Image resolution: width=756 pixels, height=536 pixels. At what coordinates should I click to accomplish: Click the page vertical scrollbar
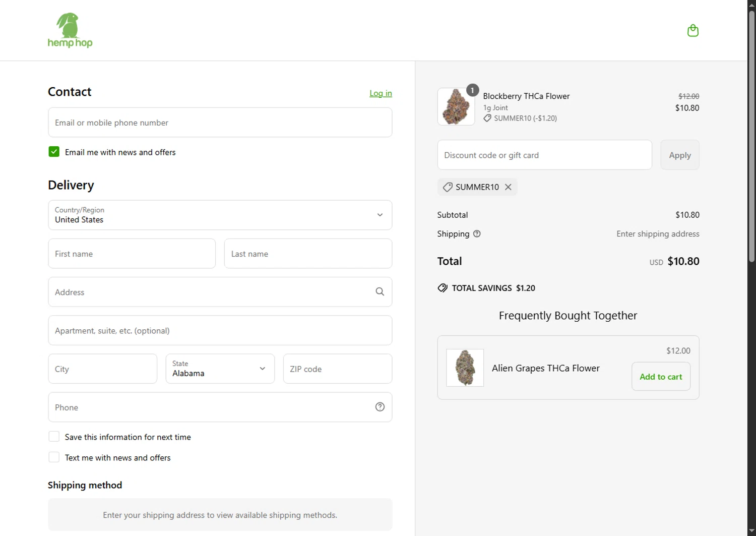click(751, 136)
